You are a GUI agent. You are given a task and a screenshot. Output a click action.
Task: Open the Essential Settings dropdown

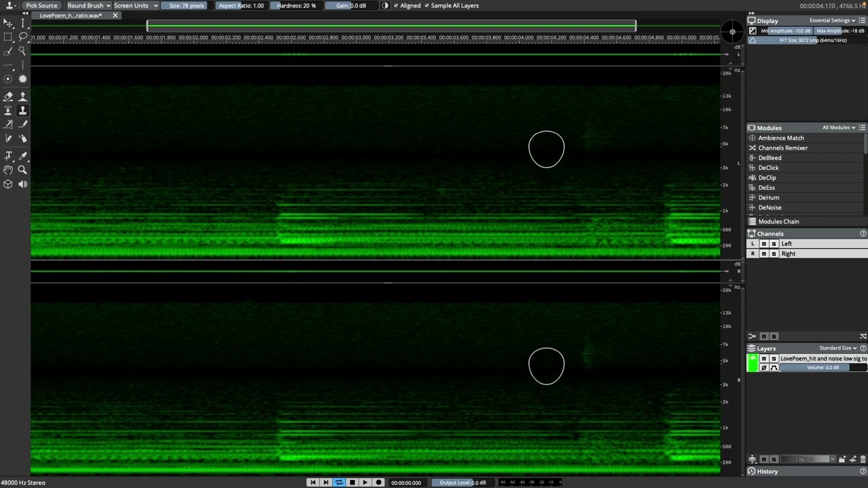click(833, 20)
